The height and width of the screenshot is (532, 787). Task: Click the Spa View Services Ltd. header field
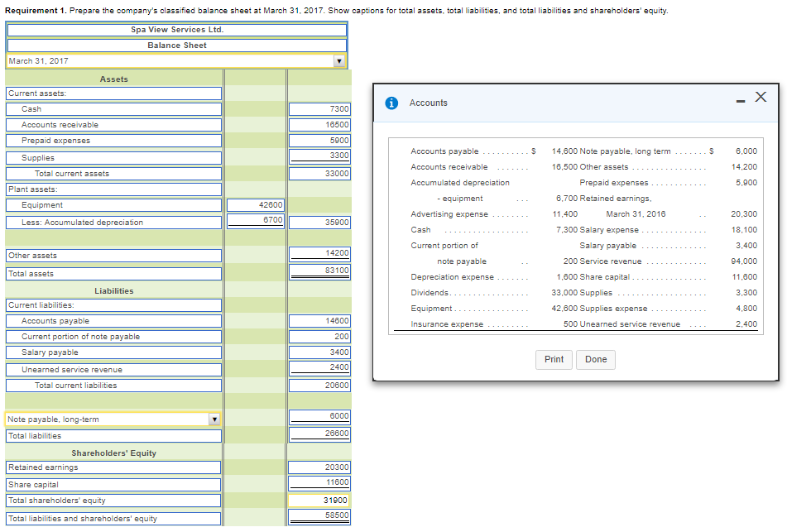click(x=177, y=30)
